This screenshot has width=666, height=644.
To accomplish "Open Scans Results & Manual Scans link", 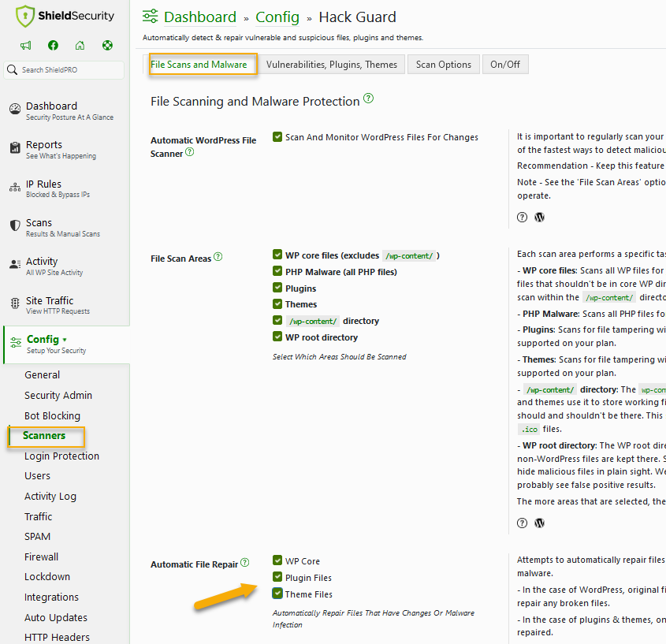I will click(63, 227).
